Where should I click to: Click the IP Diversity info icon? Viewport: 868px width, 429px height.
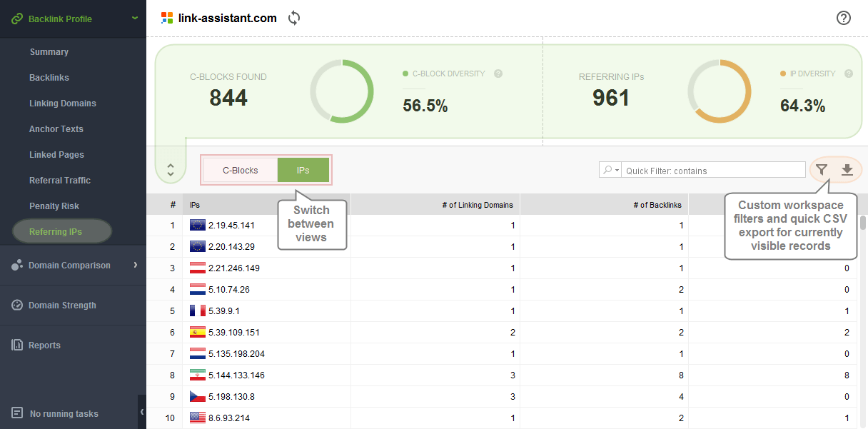pyautogui.click(x=849, y=74)
